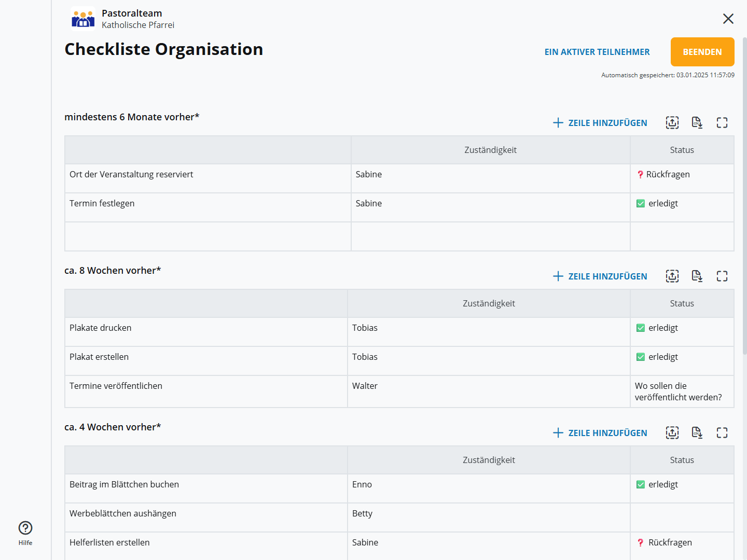Expand 'mindestens 6 Monate vorher' table to fullscreen
The width and height of the screenshot is (747, 560).
tap(722, 122)
